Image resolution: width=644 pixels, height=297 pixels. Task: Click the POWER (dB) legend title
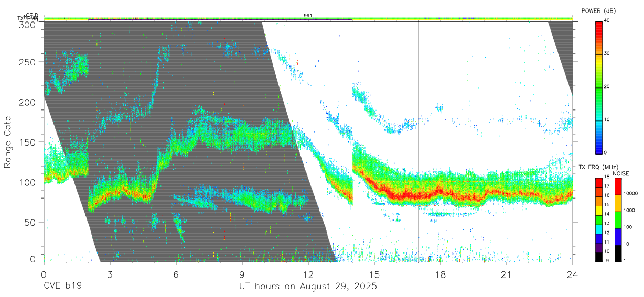[x=598, y=10]
